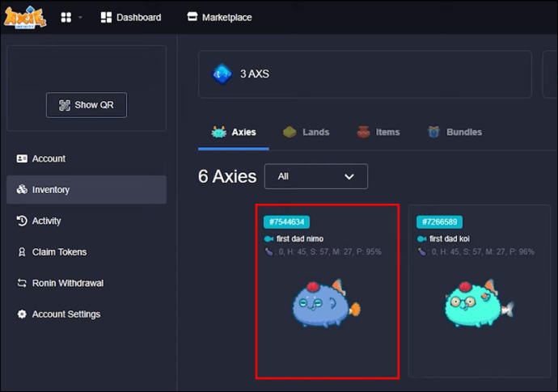This screenshot has width=558, height=392.
Task: Switch to the Lands tab
Action: pyautogui.click(x=306, y=133)
